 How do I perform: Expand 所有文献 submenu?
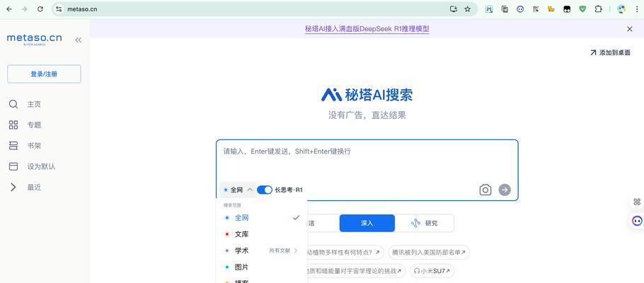(283, 250)
